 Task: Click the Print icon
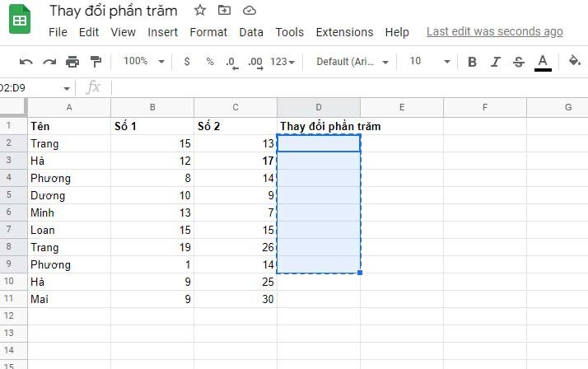[72, 62]
